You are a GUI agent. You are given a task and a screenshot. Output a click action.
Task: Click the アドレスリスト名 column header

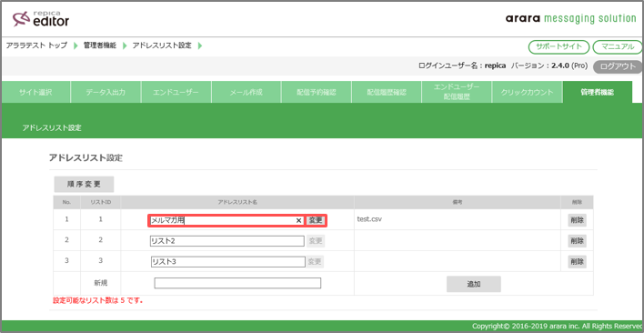237,202
